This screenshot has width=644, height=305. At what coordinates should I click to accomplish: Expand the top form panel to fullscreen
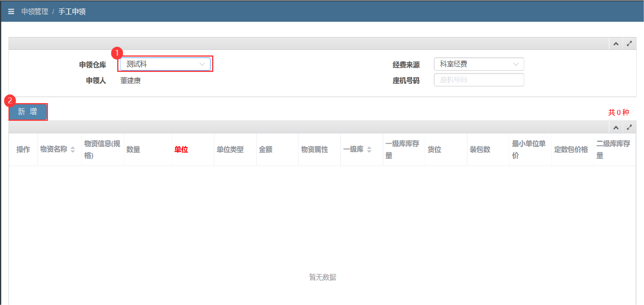[629, 44]
